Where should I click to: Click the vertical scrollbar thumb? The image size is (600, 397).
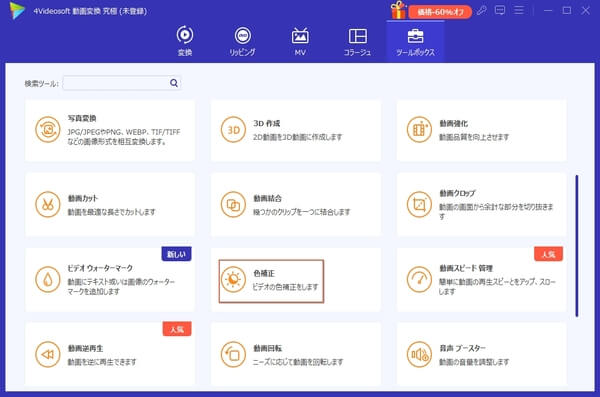[577, 246]
